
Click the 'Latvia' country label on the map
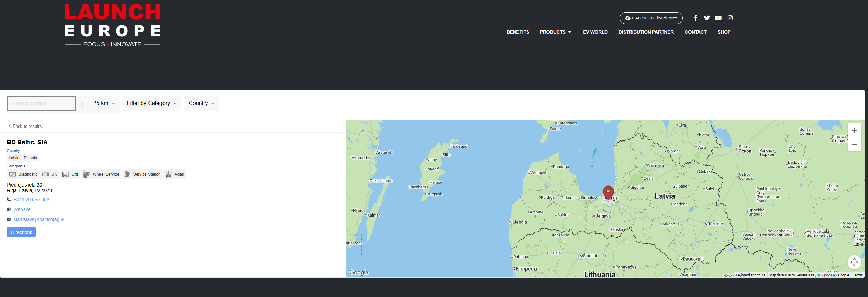pos(665,196)
